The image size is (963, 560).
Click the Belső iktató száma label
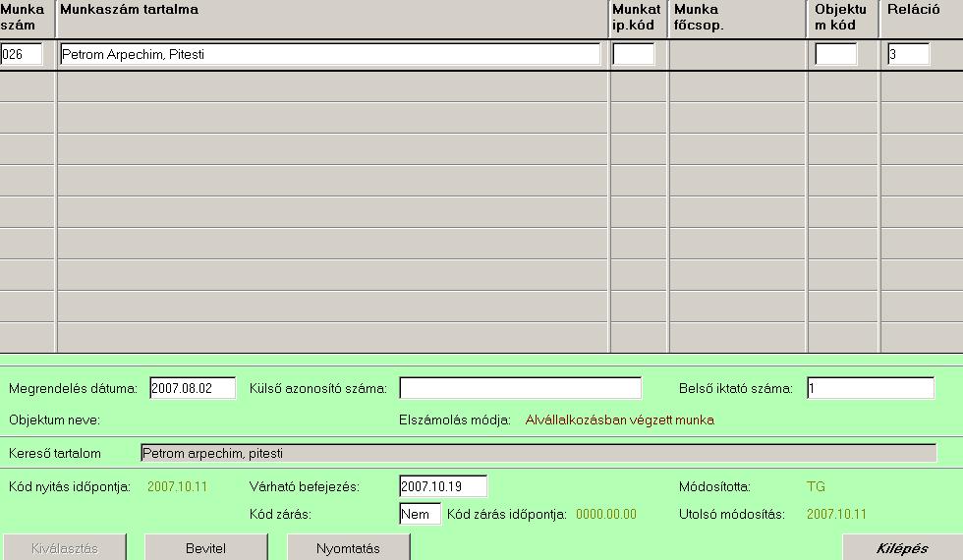pyautogui.click(x=736, y=389)
